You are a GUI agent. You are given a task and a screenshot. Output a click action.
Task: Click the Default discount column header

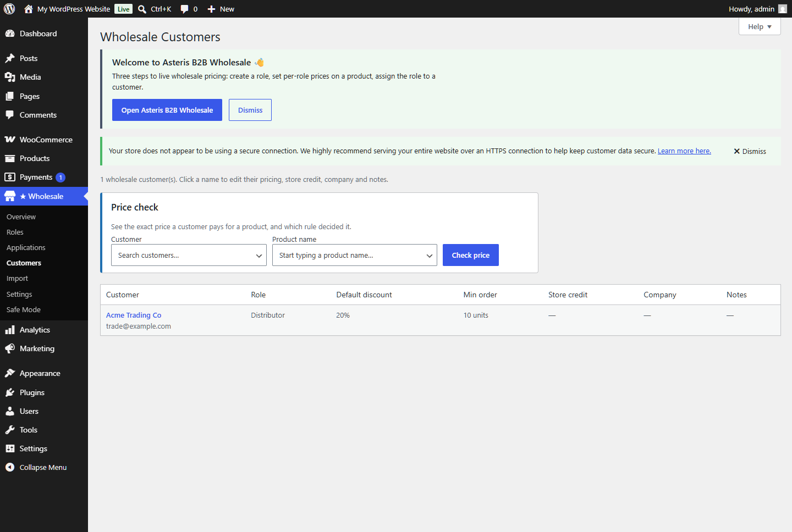coord(364,295)
